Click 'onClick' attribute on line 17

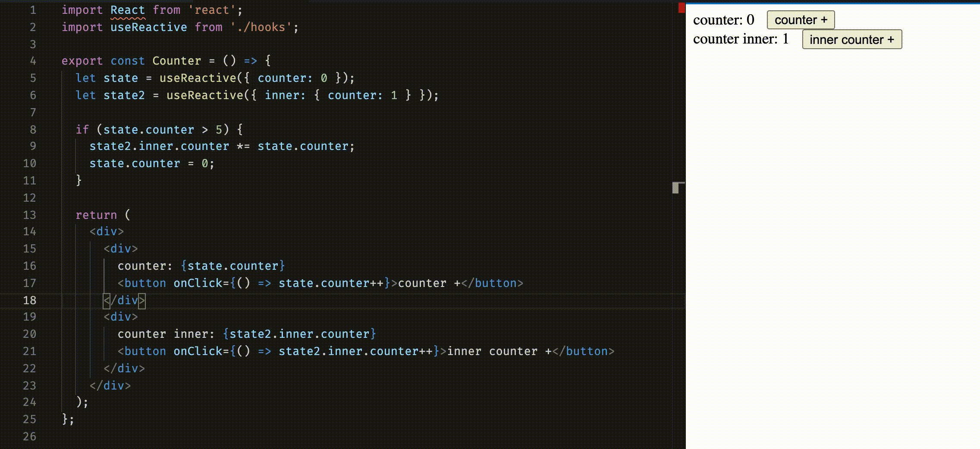click(198, 283)
